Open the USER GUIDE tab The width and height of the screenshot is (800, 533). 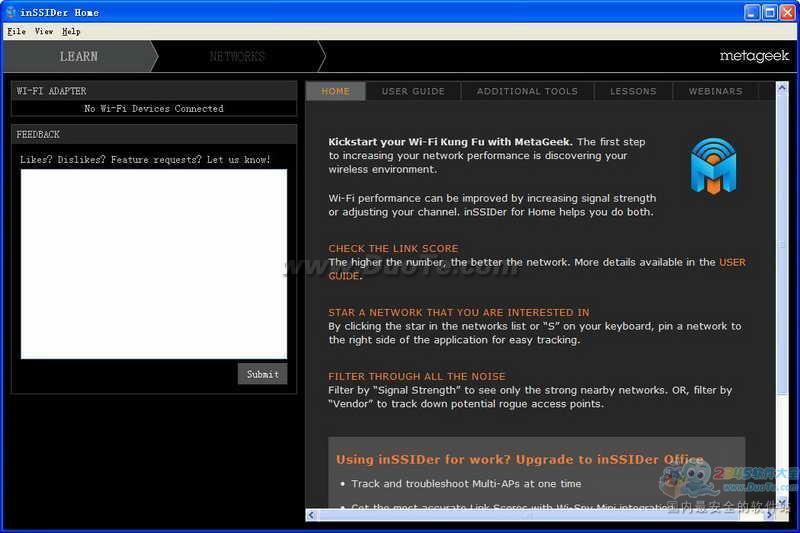pyautogui.click(x=413, y=91)
